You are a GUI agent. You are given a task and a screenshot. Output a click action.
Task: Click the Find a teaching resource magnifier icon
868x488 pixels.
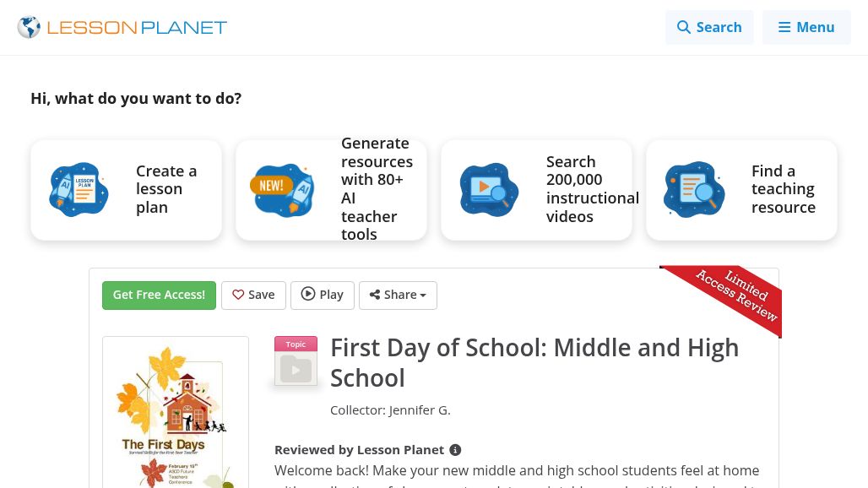point(694,189)
